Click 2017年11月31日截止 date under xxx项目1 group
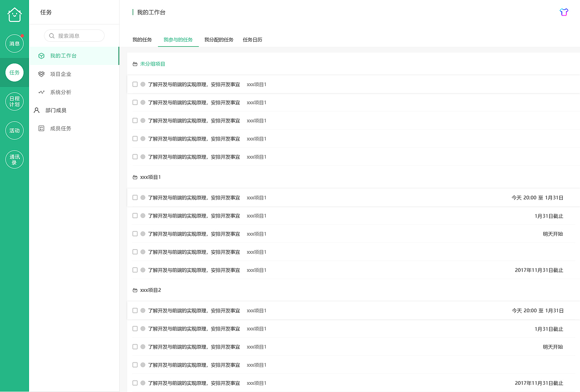 tap(539, 270)
